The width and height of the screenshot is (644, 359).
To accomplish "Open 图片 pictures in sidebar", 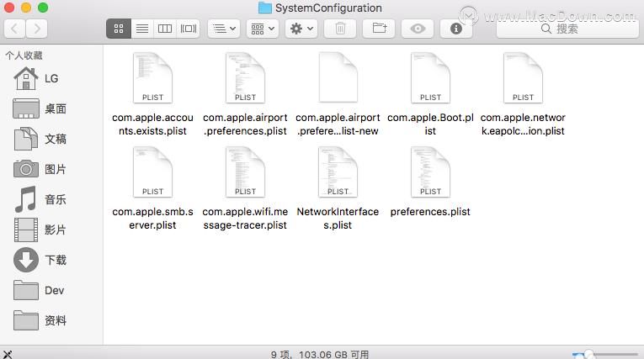I will tap(40, 169).
